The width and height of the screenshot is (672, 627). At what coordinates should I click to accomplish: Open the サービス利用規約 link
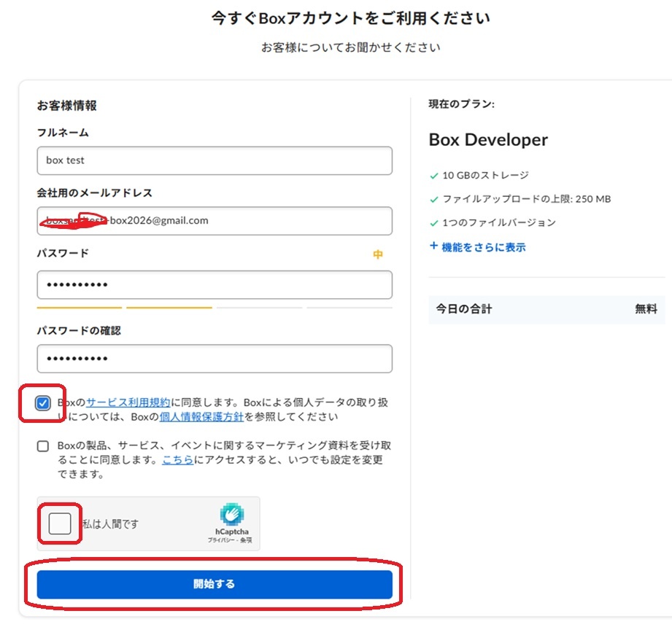point(128,402)
